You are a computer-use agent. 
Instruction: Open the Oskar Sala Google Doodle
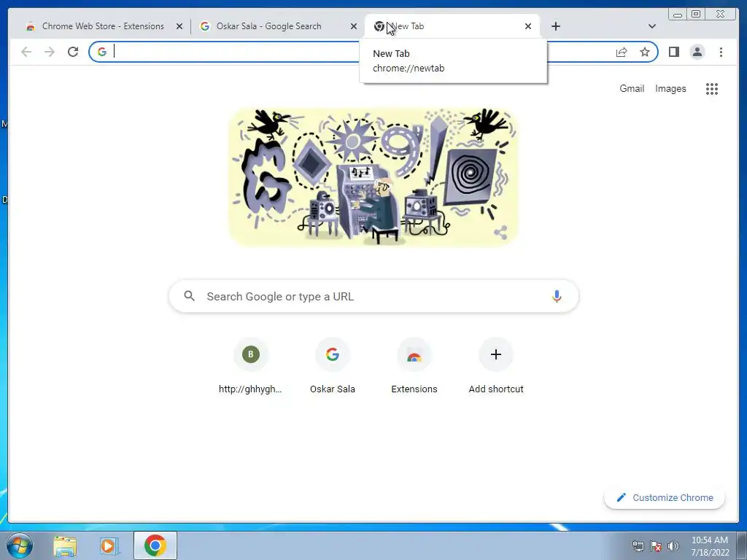pos(373,177)
